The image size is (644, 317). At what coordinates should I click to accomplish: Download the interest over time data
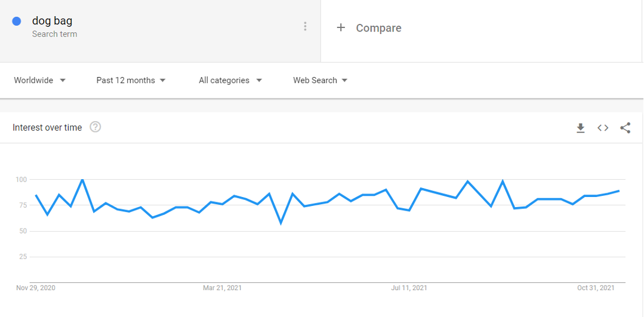(x=580, y=128)
